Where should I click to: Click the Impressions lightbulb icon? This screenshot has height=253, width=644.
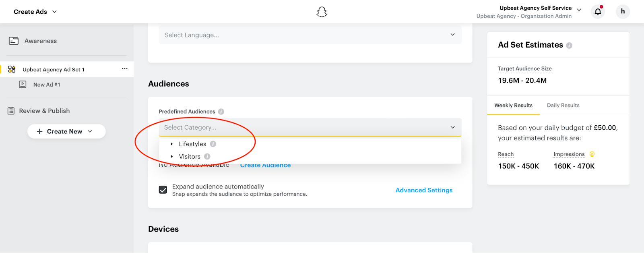click(592, 154)
